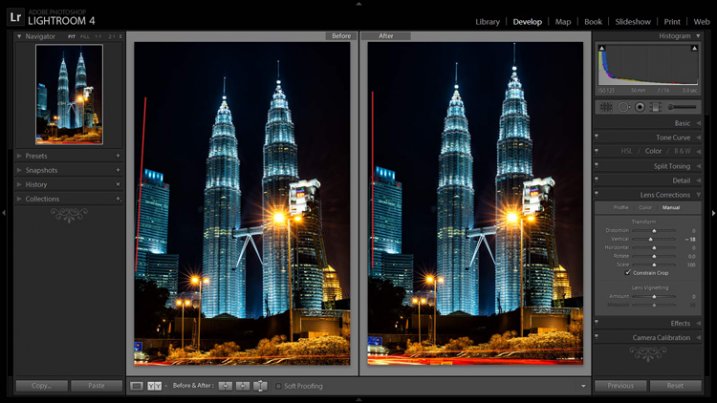Click the Before/After YY view icon
717x403 pixels.
pos(154,386)
